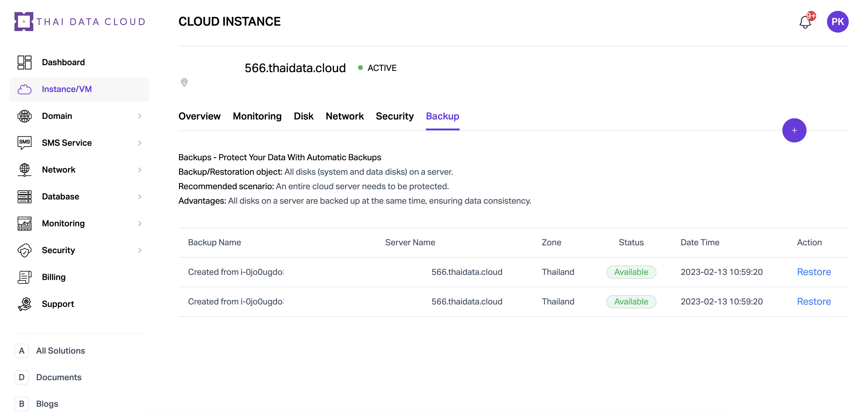
Task: Open Instance/VM in the sidebar
Action: [x=80, y=89]
